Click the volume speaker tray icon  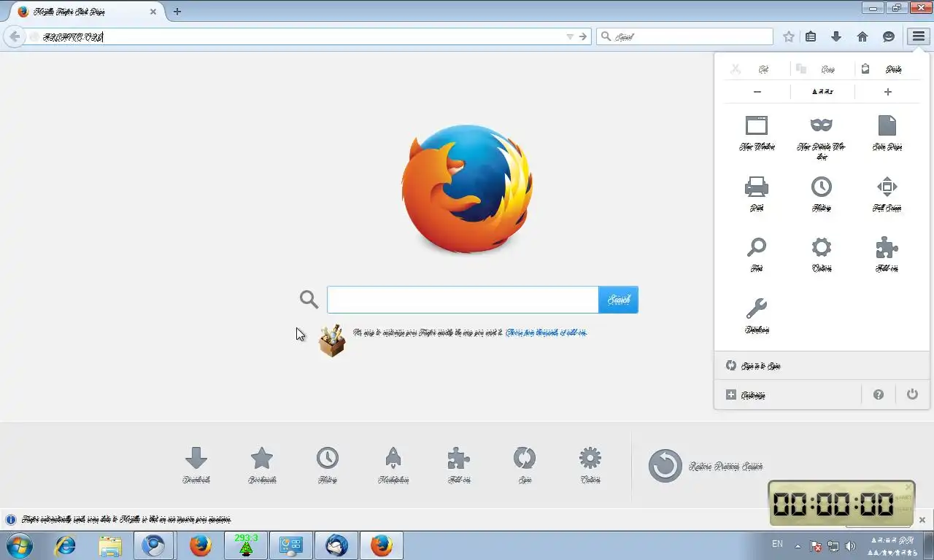pos(850,546)
